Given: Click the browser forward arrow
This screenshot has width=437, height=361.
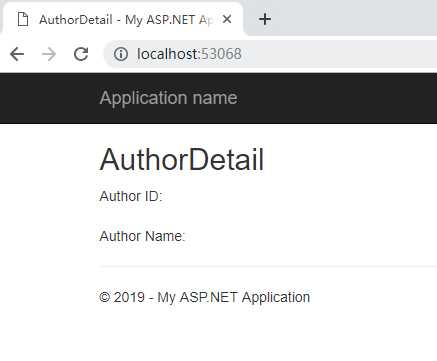Looking at the screenshot, I should [x=49, y=54].
